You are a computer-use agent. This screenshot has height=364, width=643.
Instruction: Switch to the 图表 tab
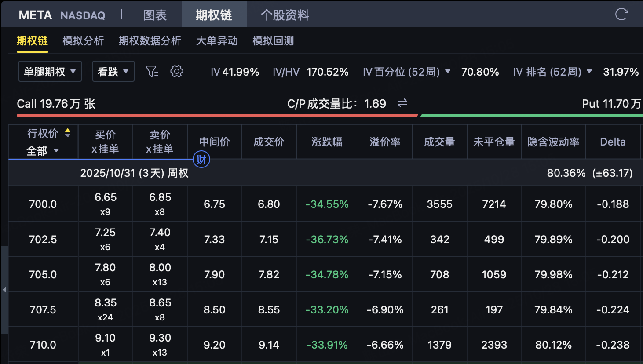click(x=155, y=15)
